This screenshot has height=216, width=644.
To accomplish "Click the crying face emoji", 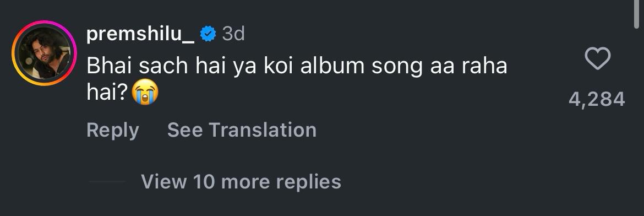I will (x=145, y=92).
